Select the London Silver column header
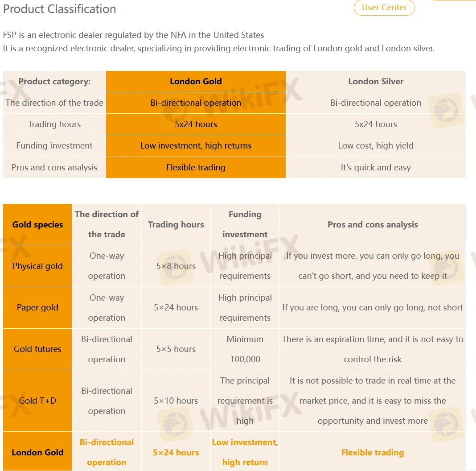The width and height of the screenshot is (476, 471). (x=376, y=82)
